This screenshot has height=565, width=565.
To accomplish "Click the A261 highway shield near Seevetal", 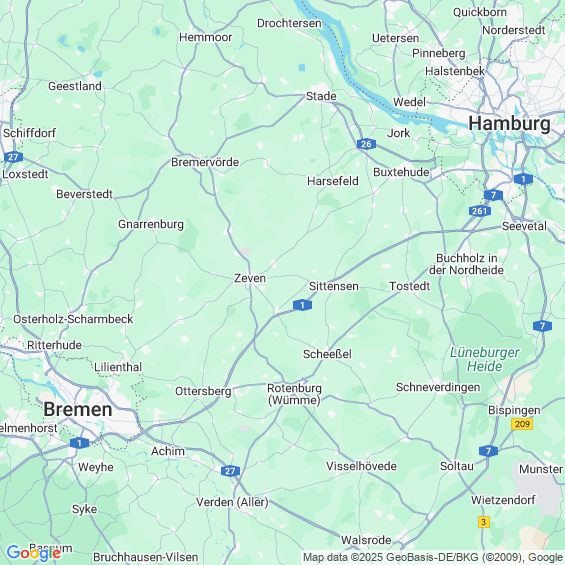I will coord(480,211).
